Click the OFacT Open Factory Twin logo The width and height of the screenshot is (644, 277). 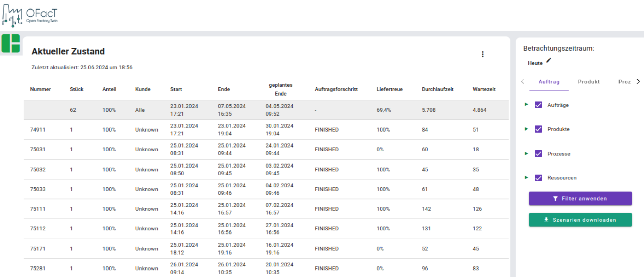point(30,15)
